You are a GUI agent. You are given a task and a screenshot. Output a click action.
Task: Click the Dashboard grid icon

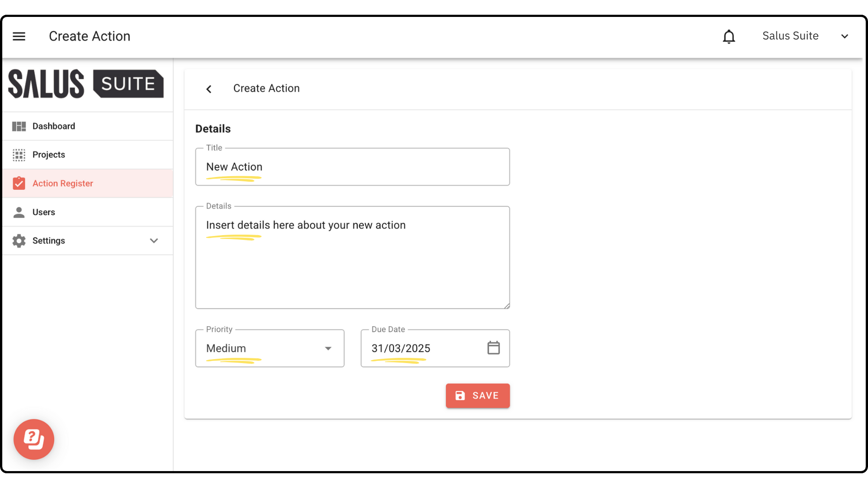[19, 126]
